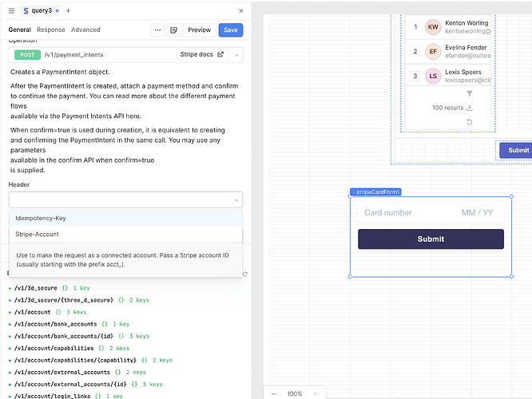The height and width of the screenshot is (399, 532).
Task: Close the query editor panel
Action: point(241,11)
